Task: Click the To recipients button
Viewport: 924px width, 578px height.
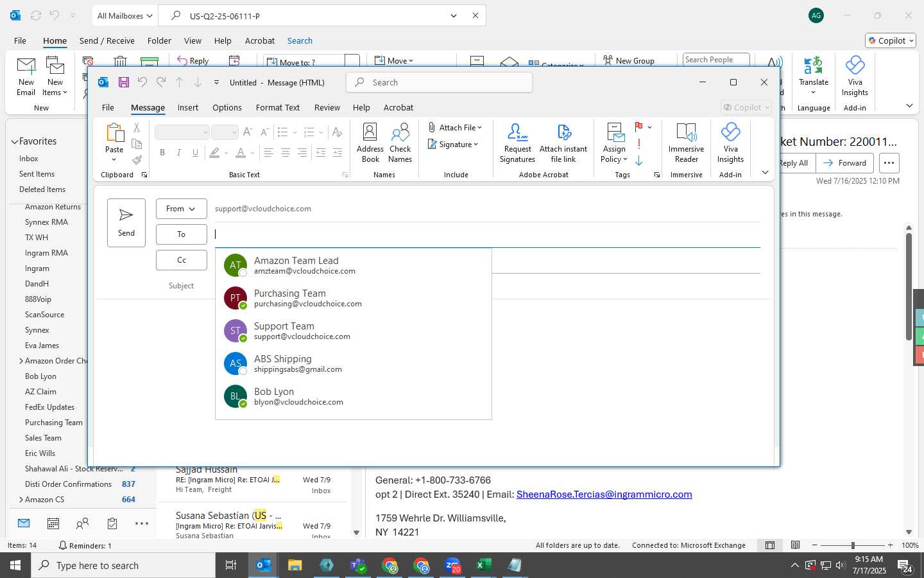Action: click(181, 234)
